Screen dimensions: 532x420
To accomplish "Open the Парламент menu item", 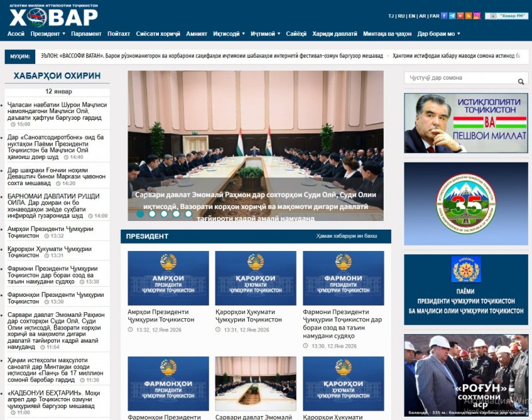I will point(86,33).
